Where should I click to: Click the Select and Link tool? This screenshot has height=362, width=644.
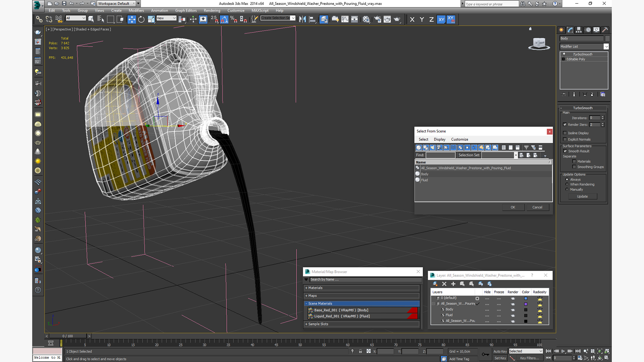pyautogui.click(x=39, y=19)
